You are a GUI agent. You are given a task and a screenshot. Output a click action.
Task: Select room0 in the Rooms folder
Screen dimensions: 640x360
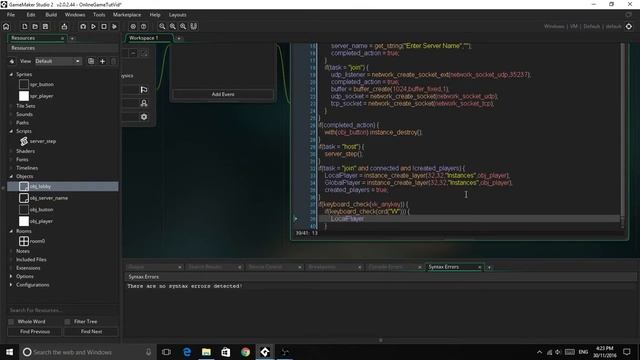coord(37,241)
